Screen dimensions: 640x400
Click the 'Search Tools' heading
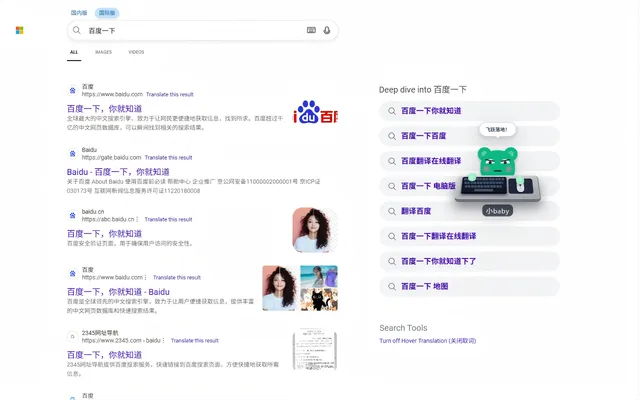click(403, 328)
